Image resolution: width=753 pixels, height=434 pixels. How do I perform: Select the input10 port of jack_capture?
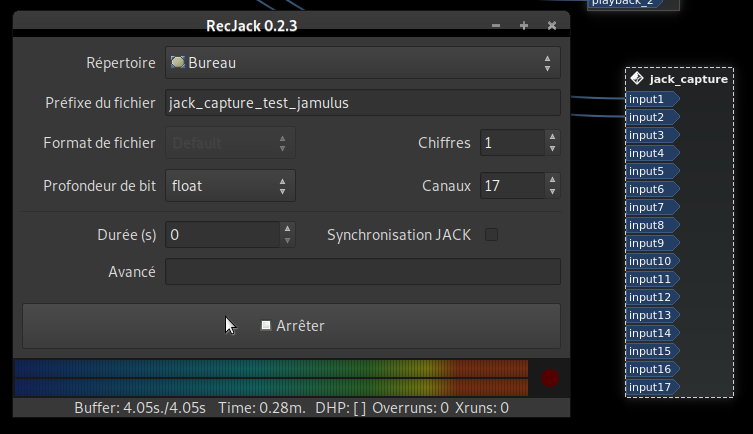653,261
